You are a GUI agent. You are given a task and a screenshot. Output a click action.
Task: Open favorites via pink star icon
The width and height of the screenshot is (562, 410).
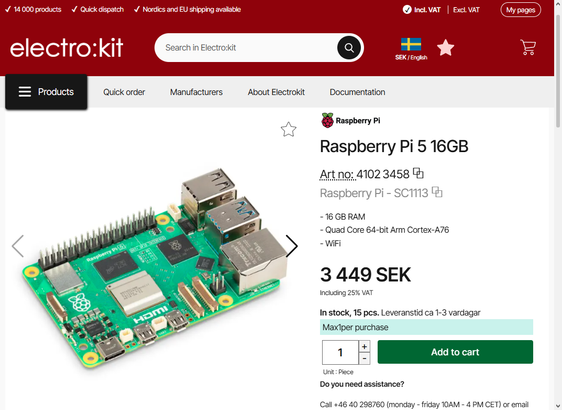click(x=446, y=48)
